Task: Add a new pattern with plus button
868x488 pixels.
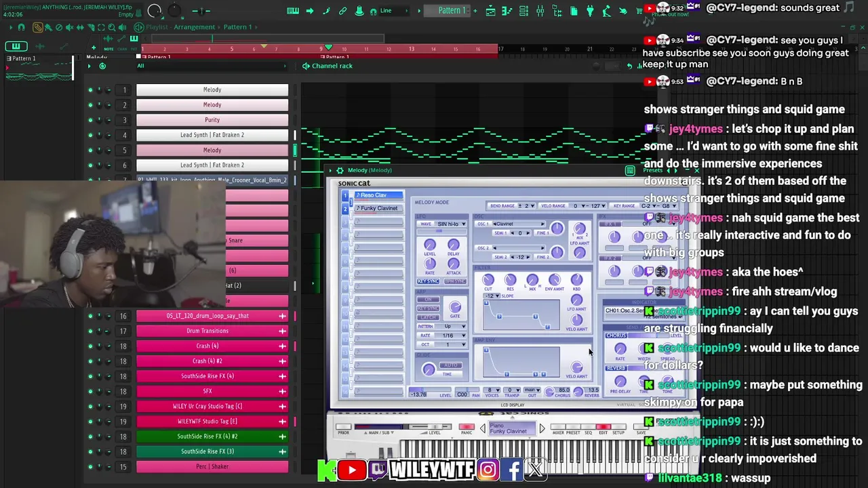Action: [475, 11]
